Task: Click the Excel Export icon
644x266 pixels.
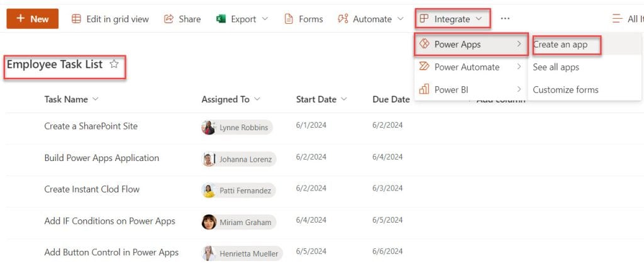Action: point(221,19)
